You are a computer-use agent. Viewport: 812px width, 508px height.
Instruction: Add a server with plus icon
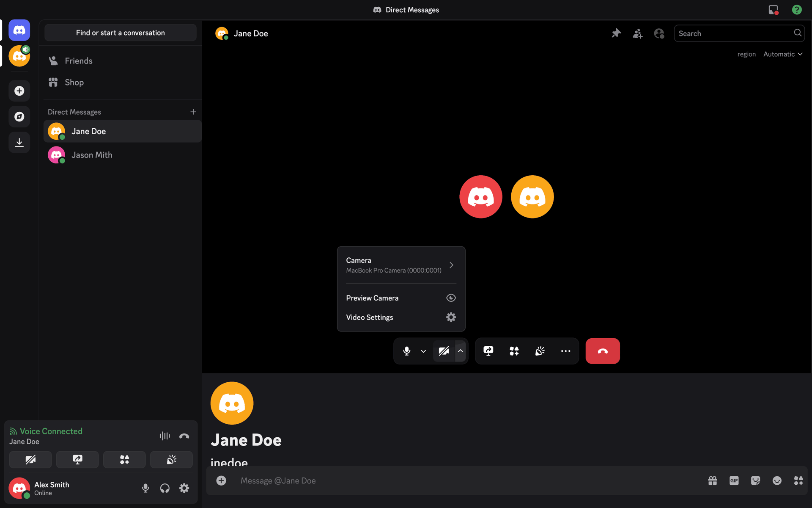coord(19,91)
